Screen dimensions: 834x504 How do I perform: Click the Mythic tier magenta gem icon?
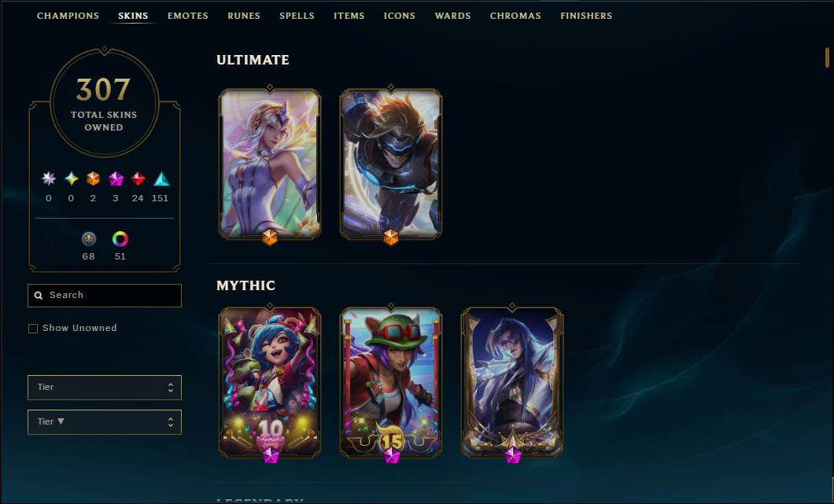coord(116,178)
